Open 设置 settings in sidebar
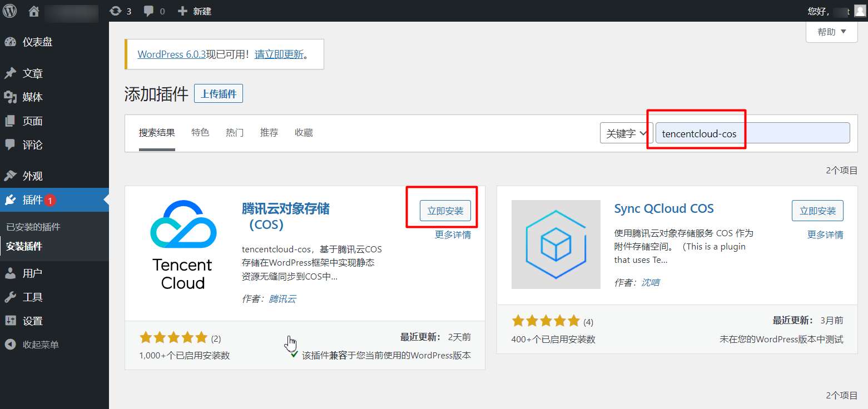Screen dimensions: 868x409 pyautogui.click(x=32, y=321)
